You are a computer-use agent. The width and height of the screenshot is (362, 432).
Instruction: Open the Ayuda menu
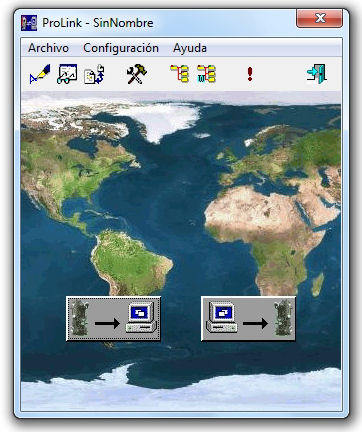point(190,48)
